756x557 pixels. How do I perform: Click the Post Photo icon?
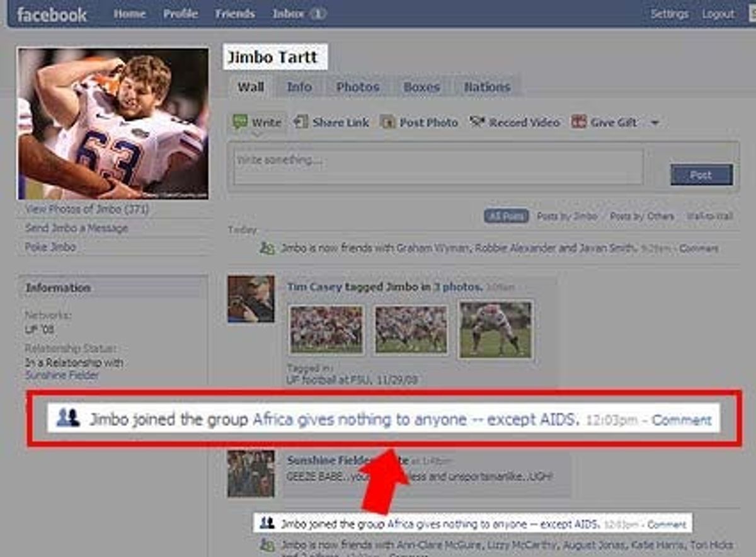388,122
